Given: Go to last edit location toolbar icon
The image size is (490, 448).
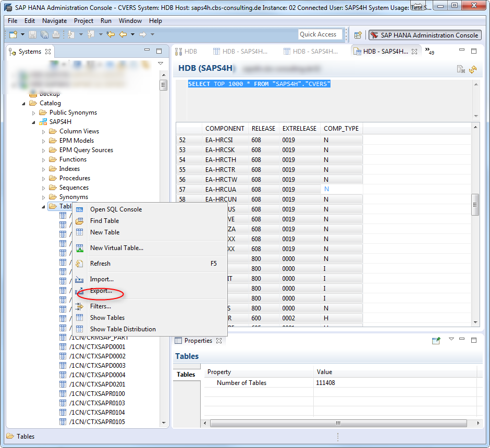Looking at the screenshot, I should [x=111, y=34].
